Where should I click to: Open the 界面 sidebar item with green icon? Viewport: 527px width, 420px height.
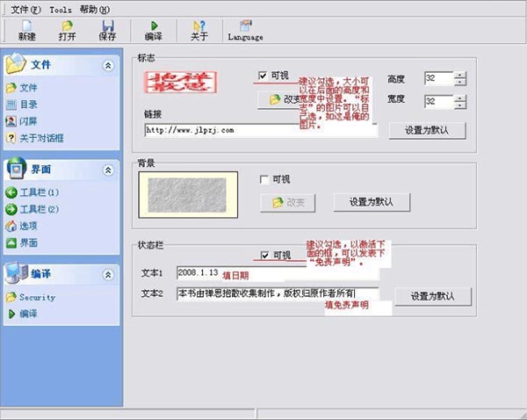[21, 243]
